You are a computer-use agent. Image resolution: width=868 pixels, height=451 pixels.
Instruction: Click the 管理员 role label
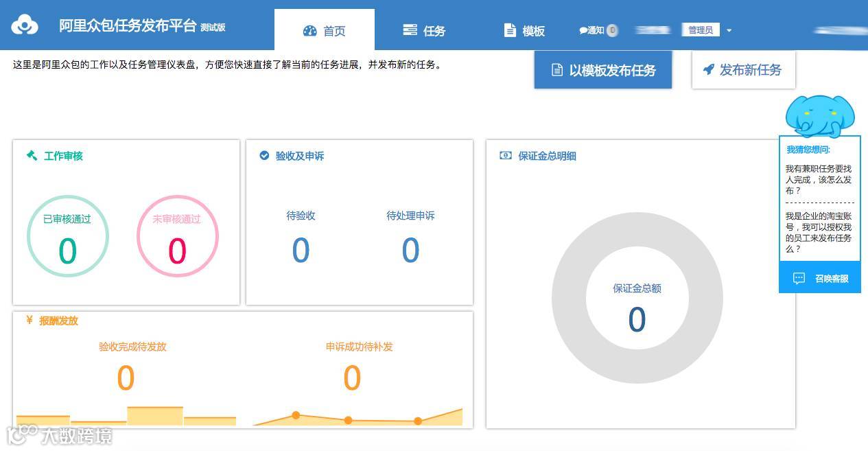(701, 30)
